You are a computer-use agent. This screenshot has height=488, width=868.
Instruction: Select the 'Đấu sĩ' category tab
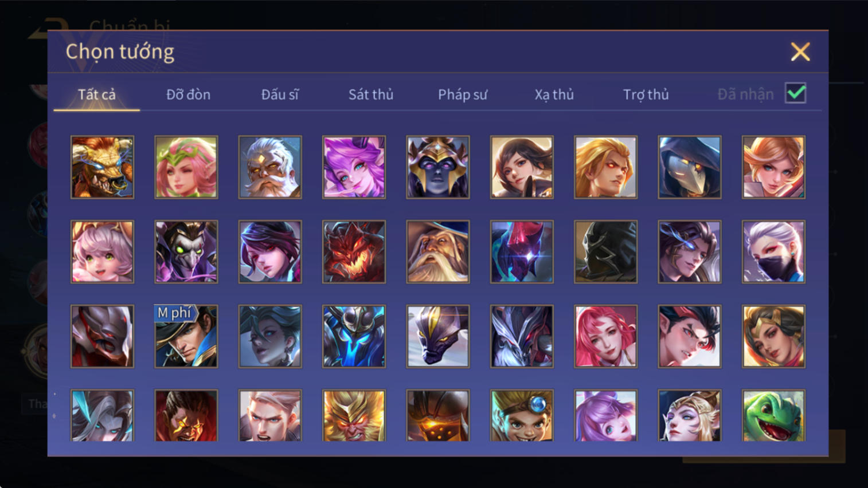(280, 95)
